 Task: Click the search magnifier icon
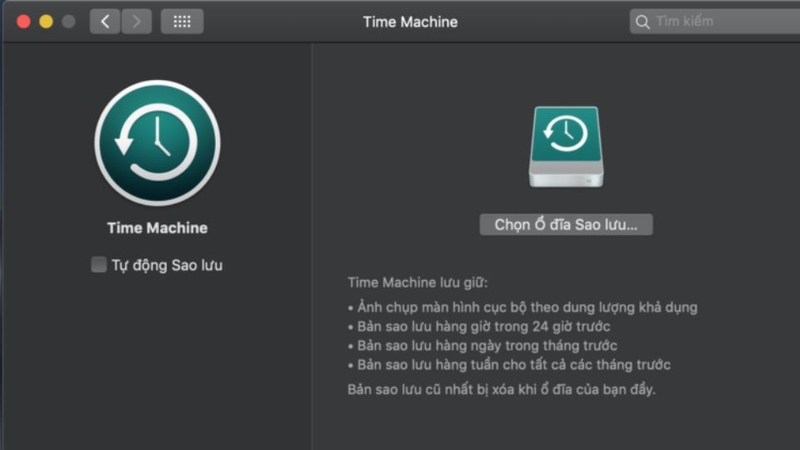[642, 22]
